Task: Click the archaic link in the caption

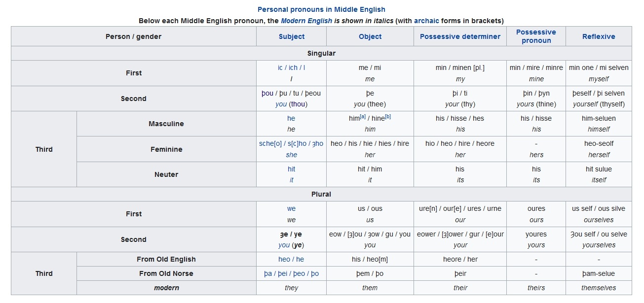Action: [426, 21]
